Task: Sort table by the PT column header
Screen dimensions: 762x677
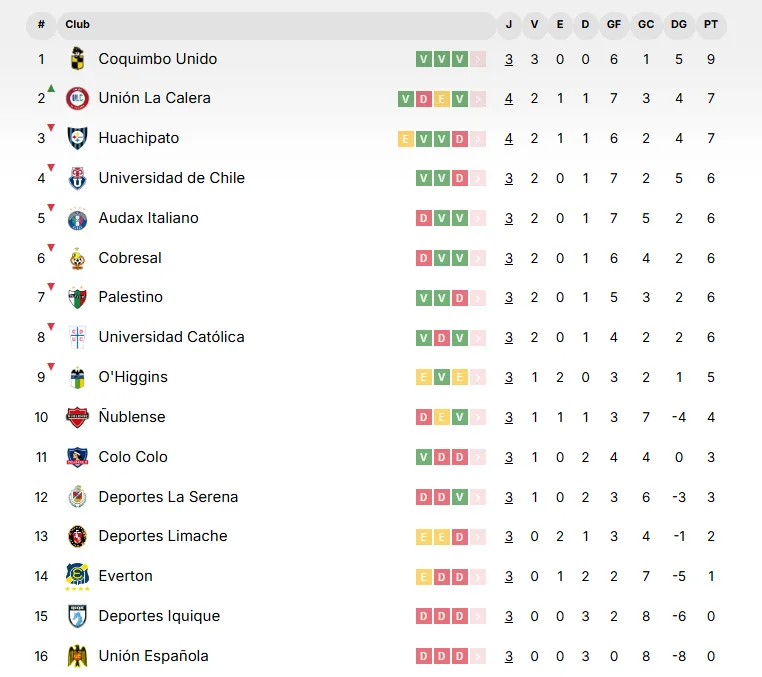Action: (x=711, y=24)
